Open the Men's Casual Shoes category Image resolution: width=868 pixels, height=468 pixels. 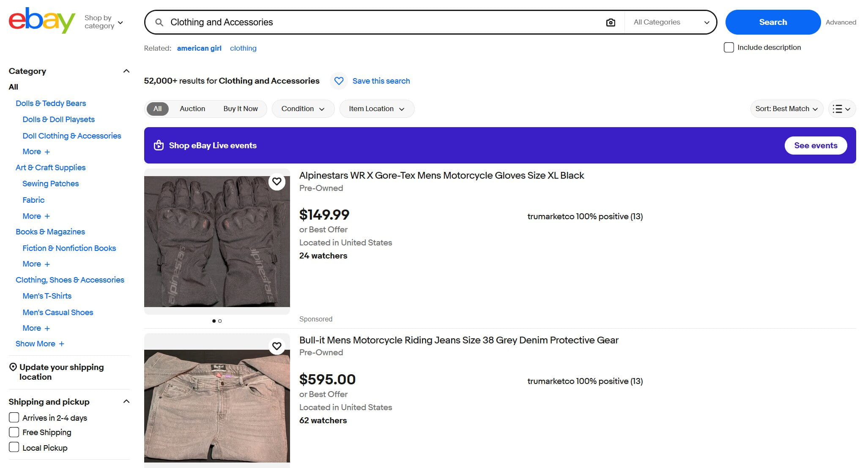(x=58, y=313)
